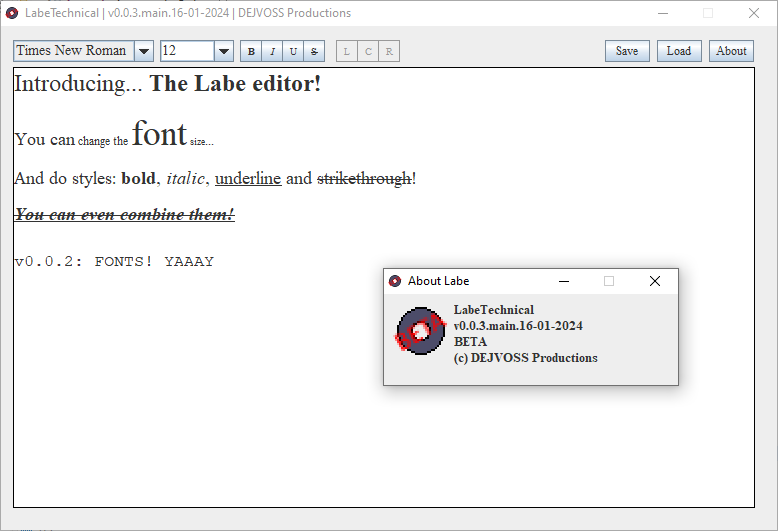Expand the font size dropdown arrow
778x531 pixels.
[223, 51]
